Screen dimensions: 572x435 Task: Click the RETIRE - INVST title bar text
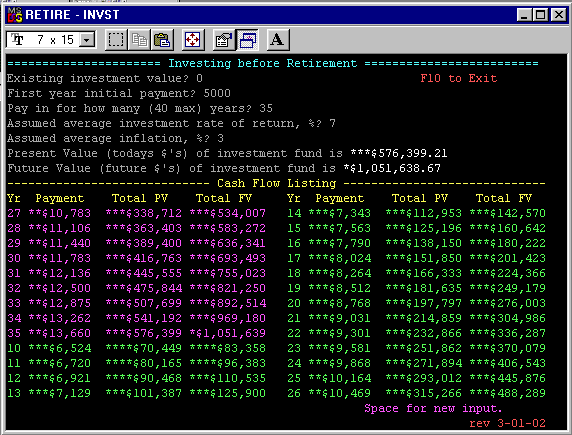click(x=72, y=15)
